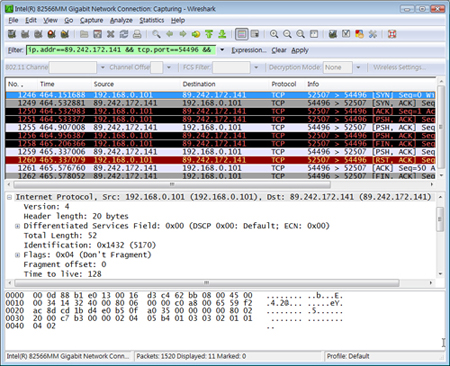Open the File menu

[x=13, y=20]
